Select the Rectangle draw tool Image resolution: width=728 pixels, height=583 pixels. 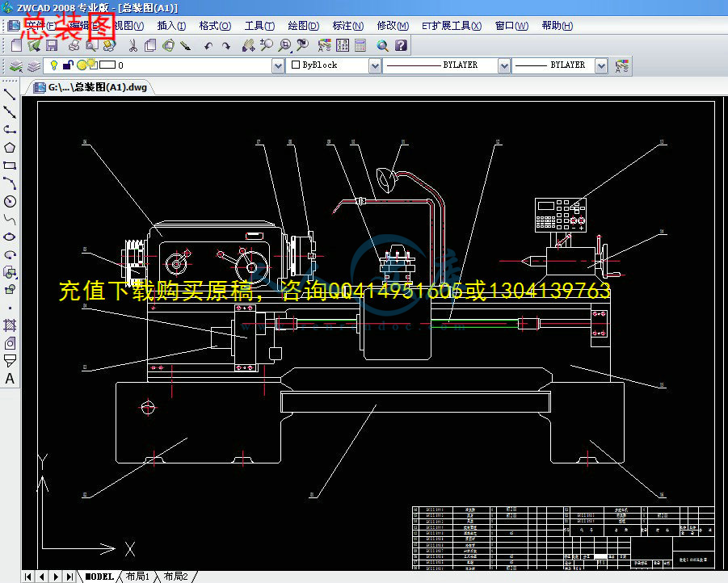[10, 166]
